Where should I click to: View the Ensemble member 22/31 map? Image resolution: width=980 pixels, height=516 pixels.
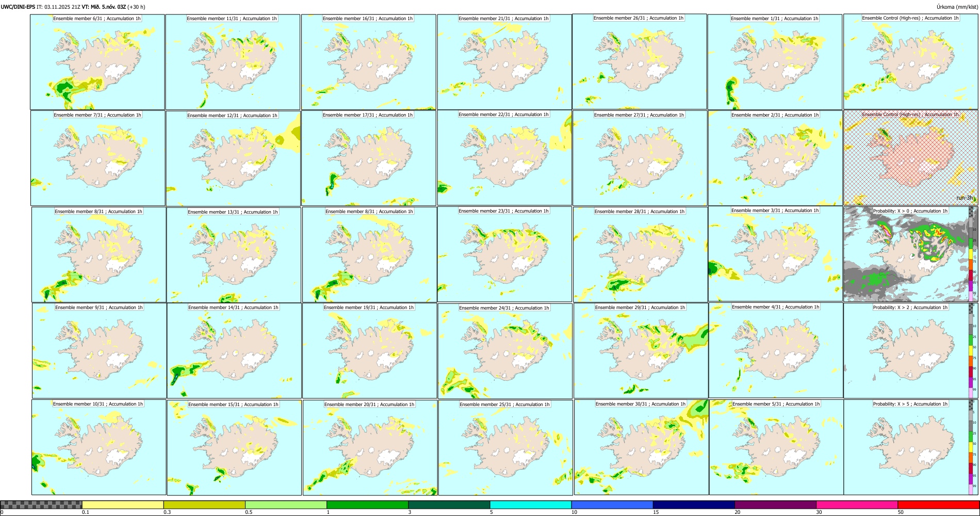tap(504, 158)
